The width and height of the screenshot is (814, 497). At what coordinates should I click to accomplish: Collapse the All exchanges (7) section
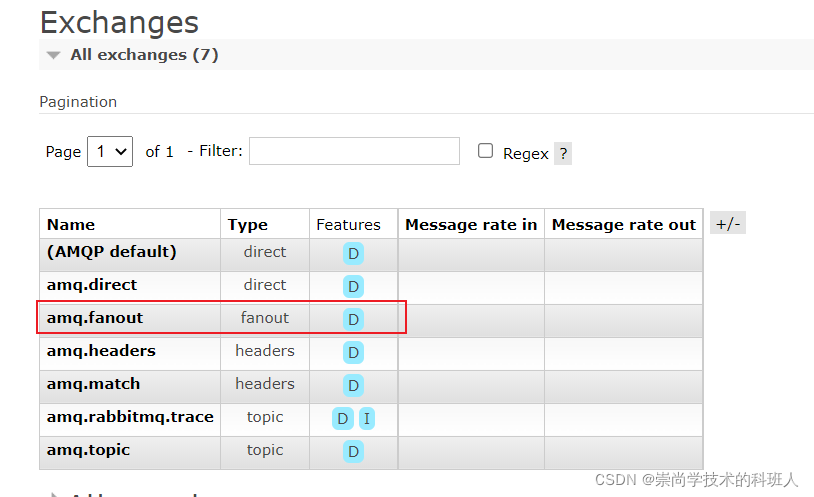pyautogui.click(x=144, y=55)
